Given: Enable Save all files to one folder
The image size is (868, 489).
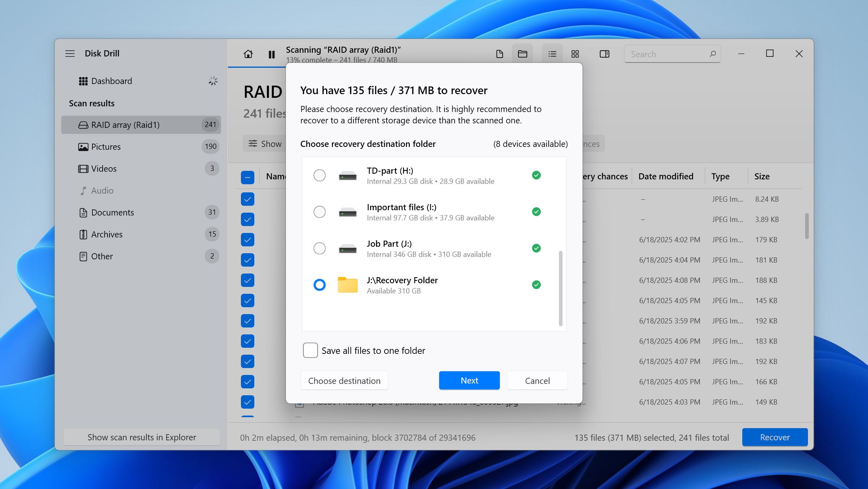Looking at the screenshot, I should pyautogui.click(x=310, y=350).
